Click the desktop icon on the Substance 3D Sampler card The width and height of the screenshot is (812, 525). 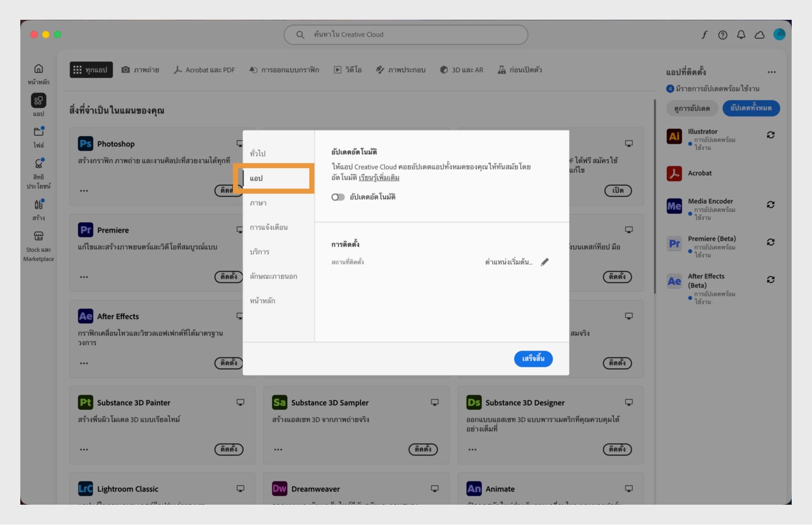pos(434,402)
